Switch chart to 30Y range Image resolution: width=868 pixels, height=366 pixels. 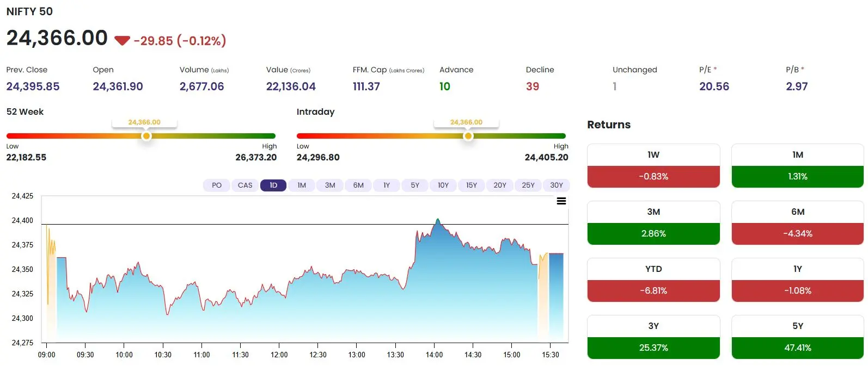click(x=557, y=185)
